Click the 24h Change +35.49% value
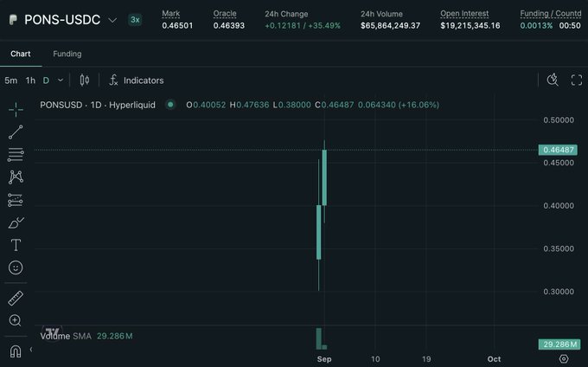The width and height of the screenshot is (588, 367). point(324,25)
